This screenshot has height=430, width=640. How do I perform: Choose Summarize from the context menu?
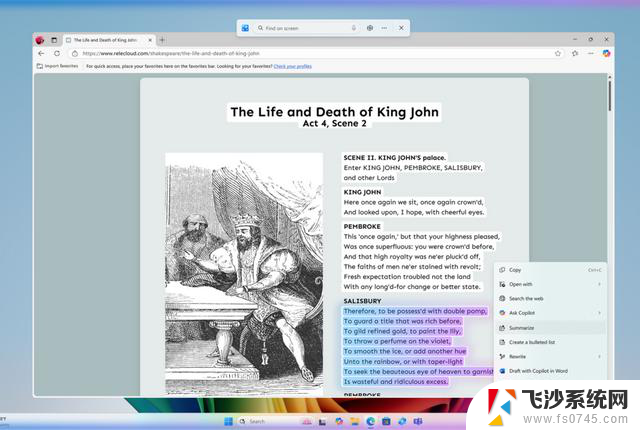click(550, 328)
